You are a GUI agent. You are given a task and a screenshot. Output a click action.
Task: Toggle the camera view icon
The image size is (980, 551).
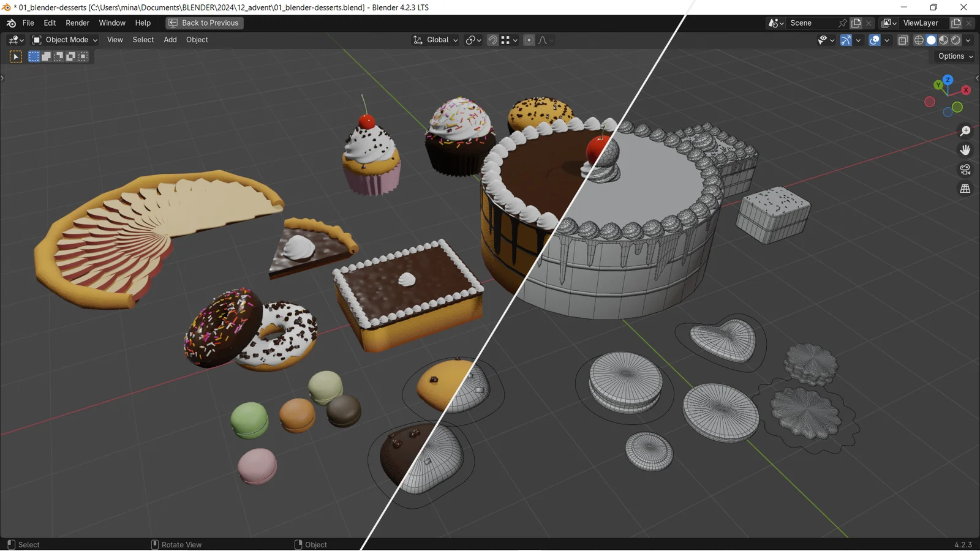pyautogui.click(x=965, y=169)
